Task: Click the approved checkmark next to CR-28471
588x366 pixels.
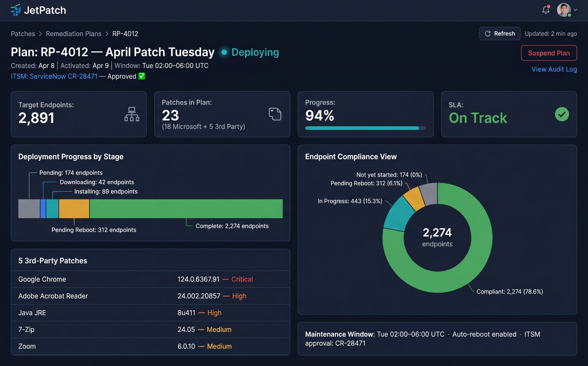Action: coord(141,76)
